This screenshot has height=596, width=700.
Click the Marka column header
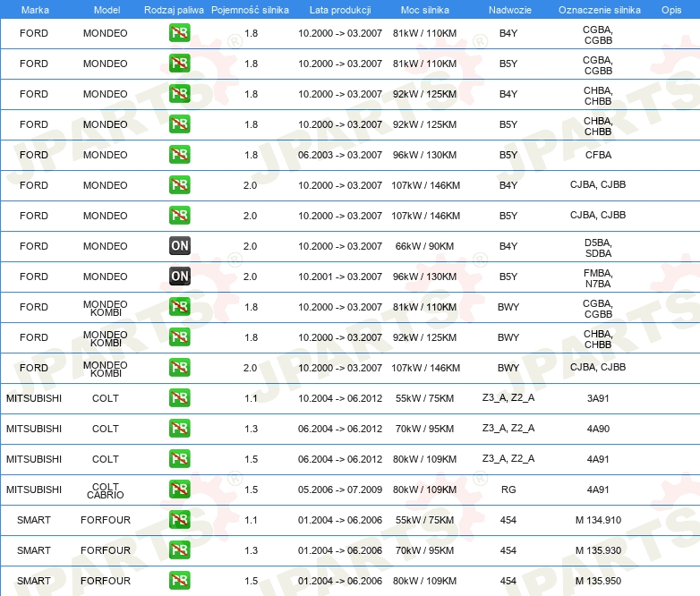(x=34, y=10)
